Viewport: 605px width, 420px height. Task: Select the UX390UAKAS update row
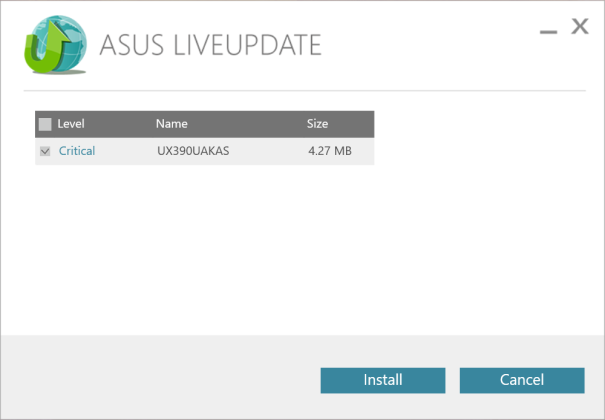(204, 151)
